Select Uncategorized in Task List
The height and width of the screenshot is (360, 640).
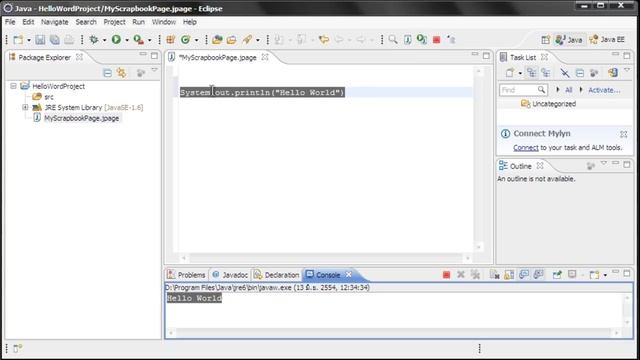coord(554,104)
